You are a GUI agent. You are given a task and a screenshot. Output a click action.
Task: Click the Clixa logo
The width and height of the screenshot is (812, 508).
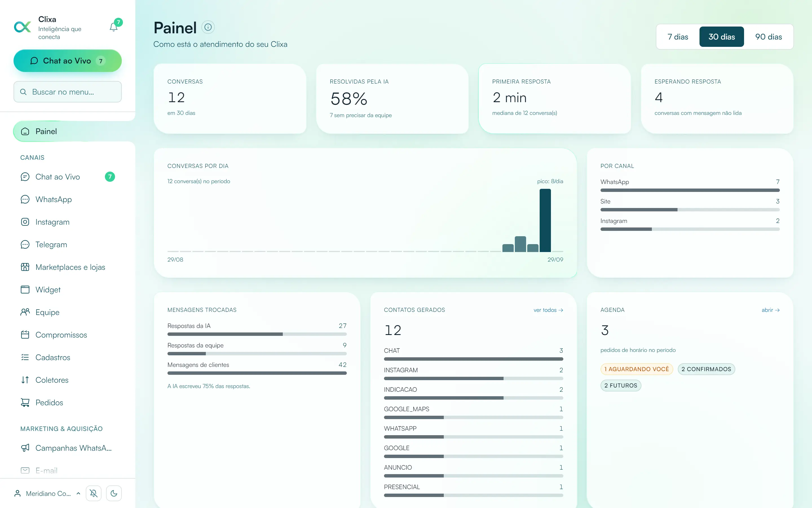click(23, 27)
